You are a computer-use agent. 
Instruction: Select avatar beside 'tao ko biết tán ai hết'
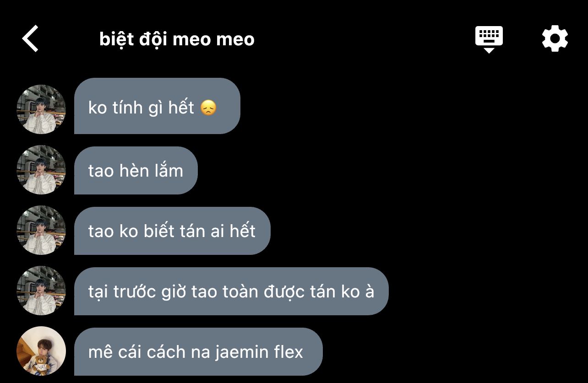pyautogui.click(x=41, y=230)
